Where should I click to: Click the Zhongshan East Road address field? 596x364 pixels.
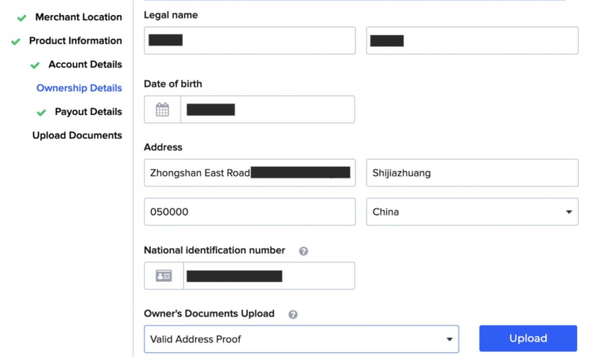click(x=250, y=173)
